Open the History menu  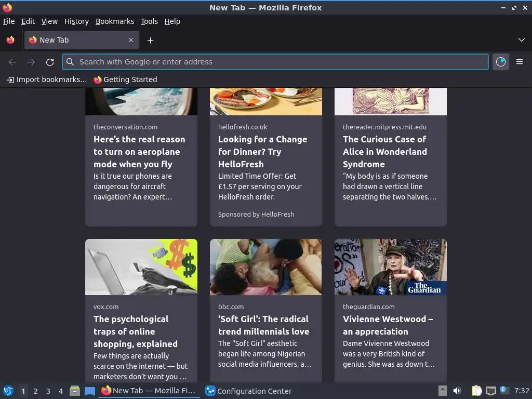click(x=77, y=21)
